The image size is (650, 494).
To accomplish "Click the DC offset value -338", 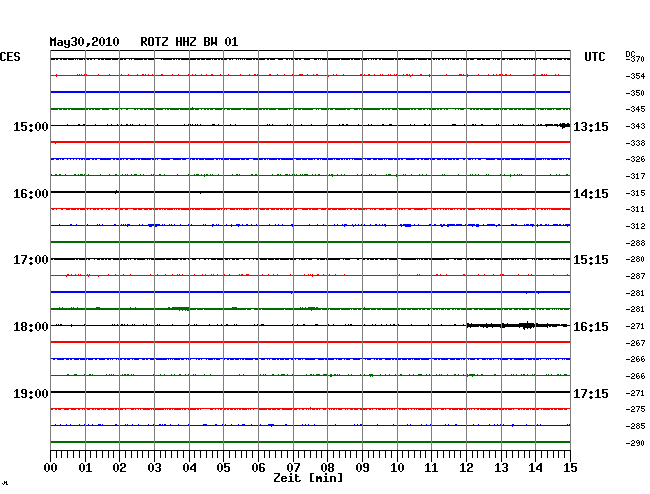I will (x=635, y=143).
